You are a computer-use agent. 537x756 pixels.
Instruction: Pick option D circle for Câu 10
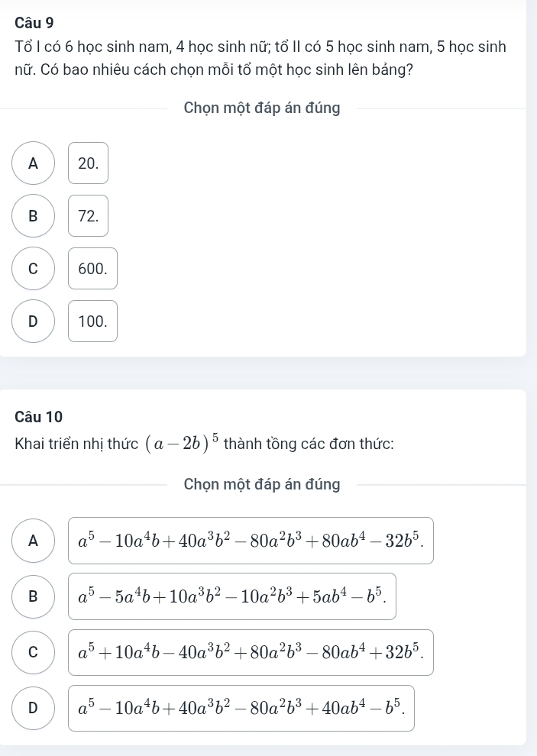[x=34, y=708]
